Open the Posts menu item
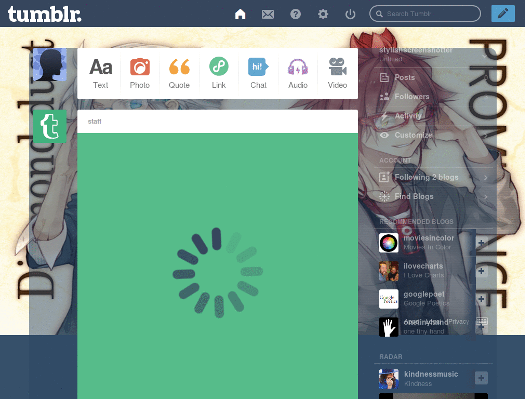 click(434, 77)
